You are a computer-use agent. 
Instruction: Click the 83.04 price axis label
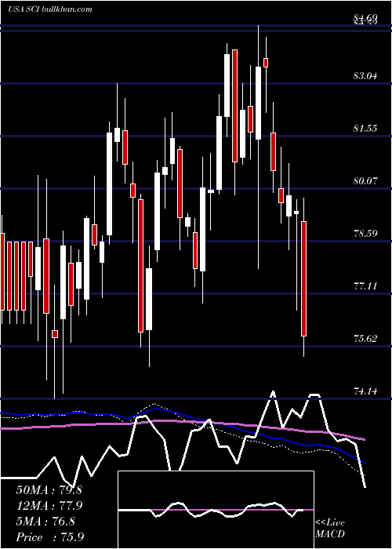[x=365, y=75]
